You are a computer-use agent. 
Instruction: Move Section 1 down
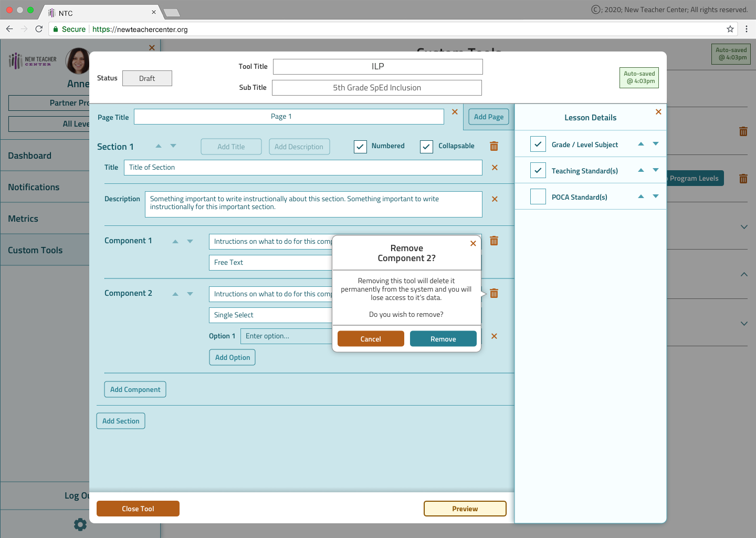[x=173, y=146]
